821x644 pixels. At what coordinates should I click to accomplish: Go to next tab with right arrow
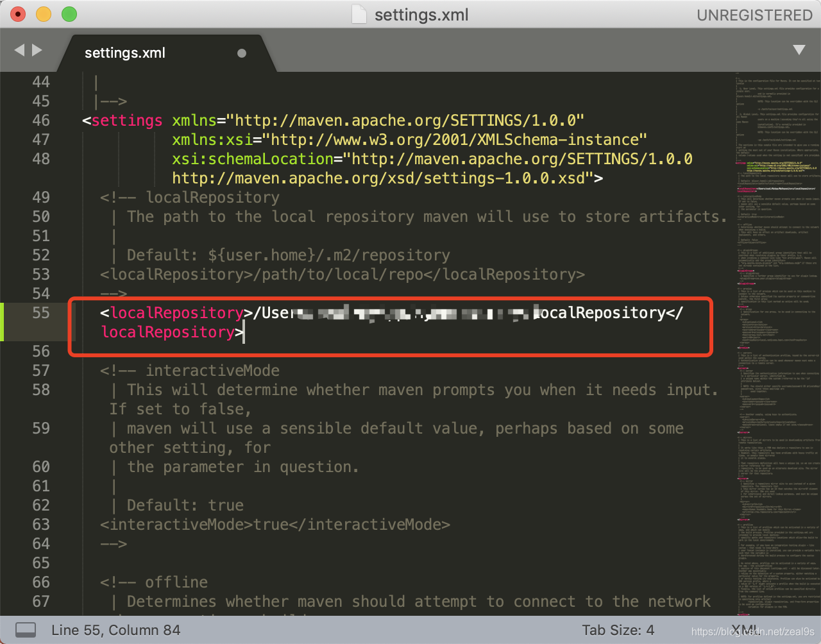click(37, 50)
